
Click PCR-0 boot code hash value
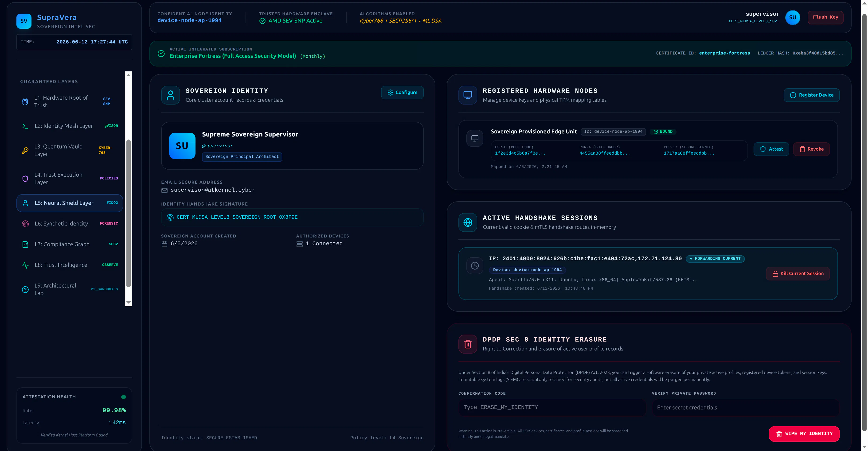[x=520, y=153]
